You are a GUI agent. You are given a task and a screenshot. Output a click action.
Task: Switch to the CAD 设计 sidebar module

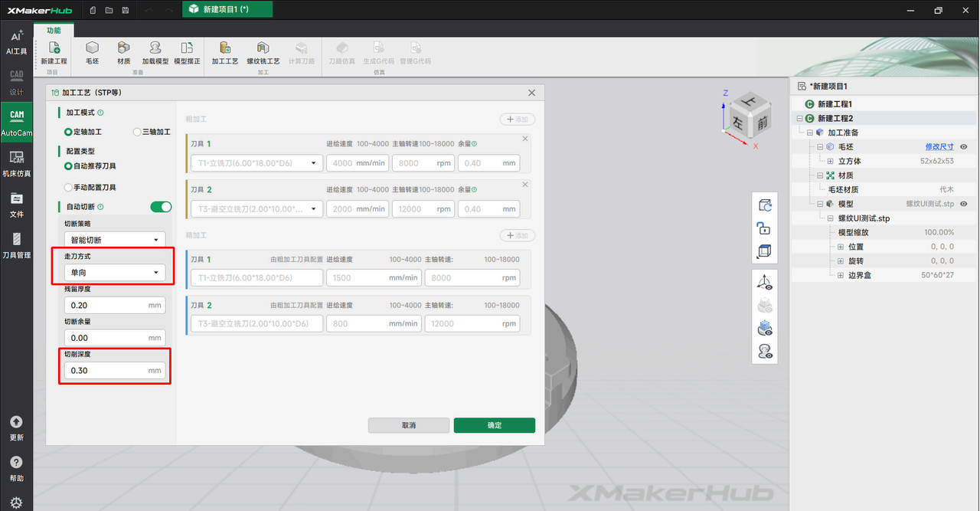(16, 82)
